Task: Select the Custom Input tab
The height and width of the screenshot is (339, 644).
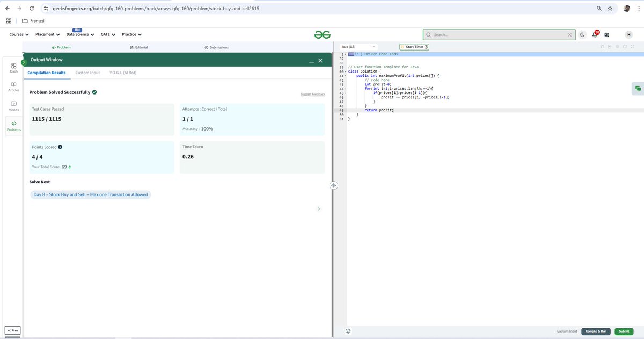Action: [x=87, y=73]
